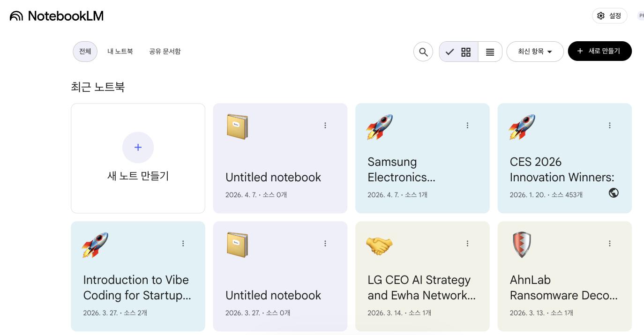
Task: Open options menu on Samsung Electronics notebook
Action: (467, 125)
